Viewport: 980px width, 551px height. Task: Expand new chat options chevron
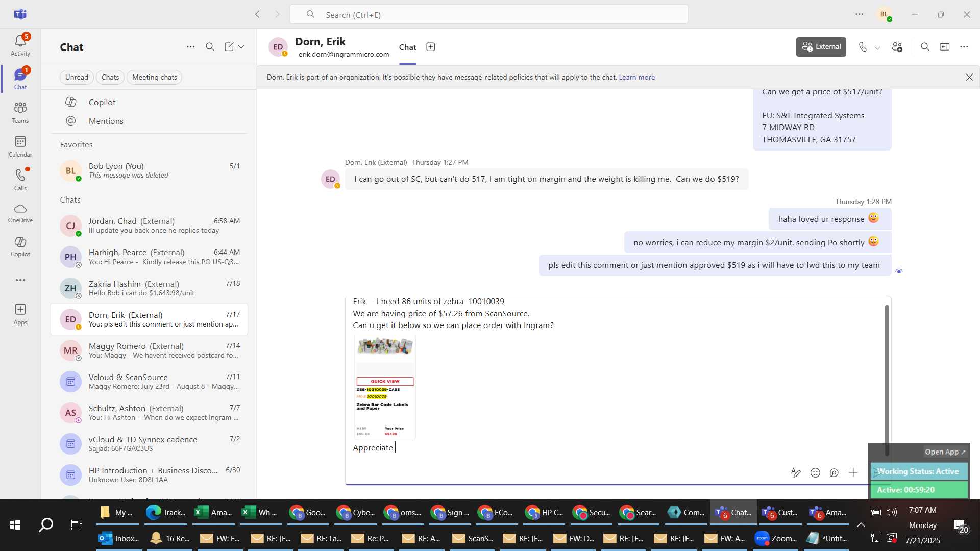[x=241, y=47]
